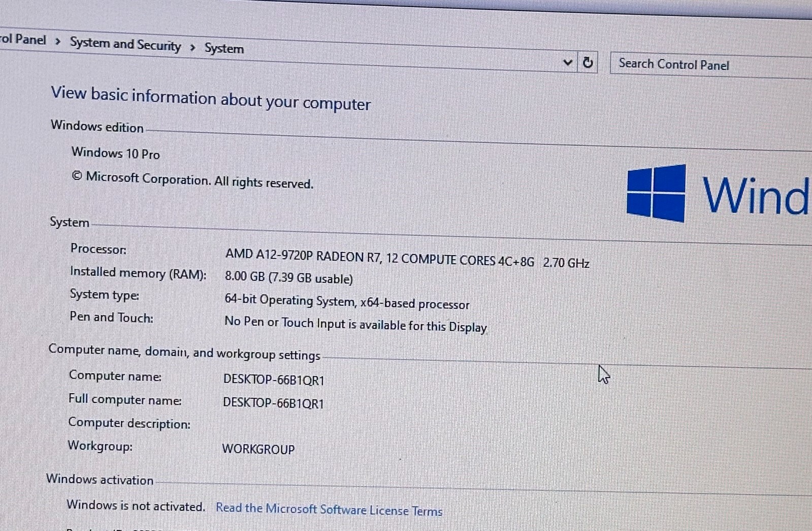
Task: Select the Windows 10 Pro text
Action: click(115, 153)
